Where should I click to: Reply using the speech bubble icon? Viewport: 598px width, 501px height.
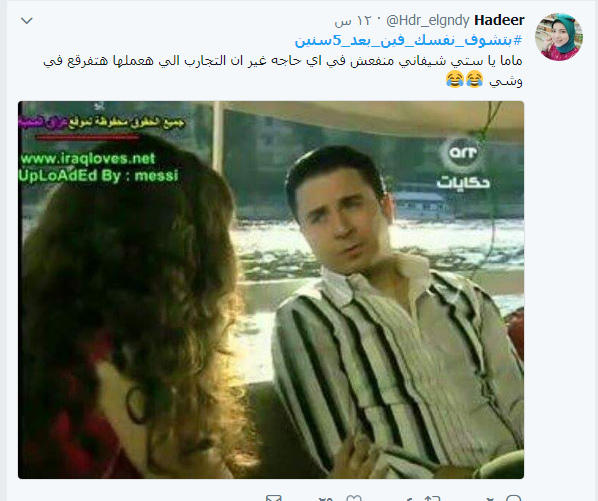click(x=513, y=498)
